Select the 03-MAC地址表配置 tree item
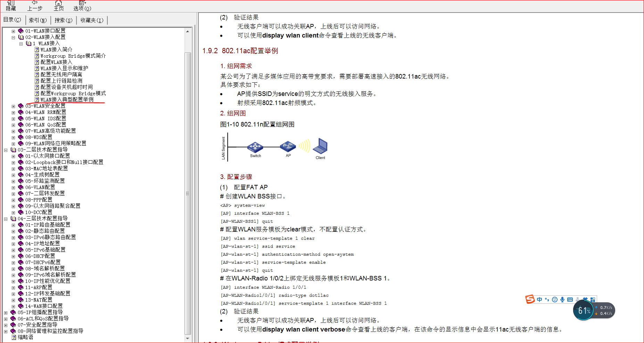 (x=46, y=169)
